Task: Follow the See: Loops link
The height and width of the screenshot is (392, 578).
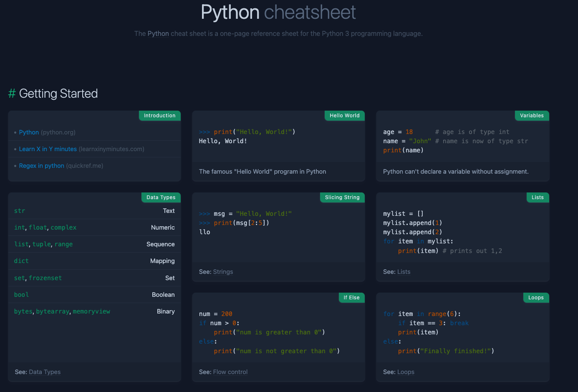Action: 406,372
